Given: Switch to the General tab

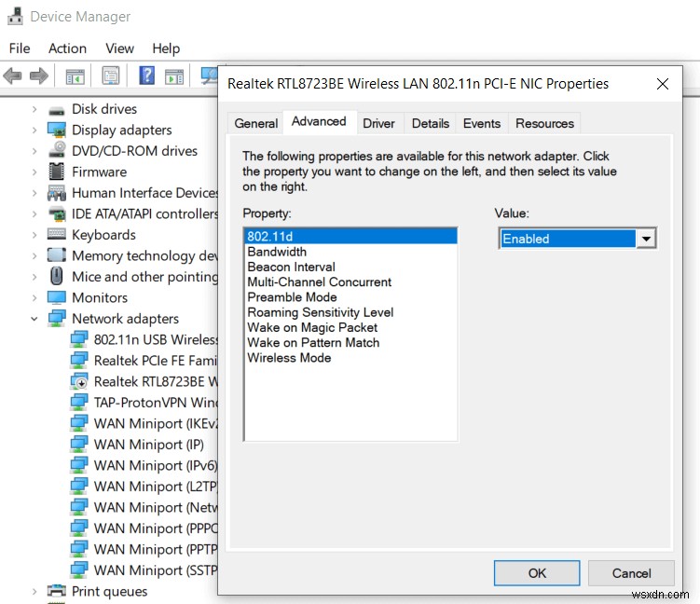Looking at the screenshot, I should tap(255, 123).
